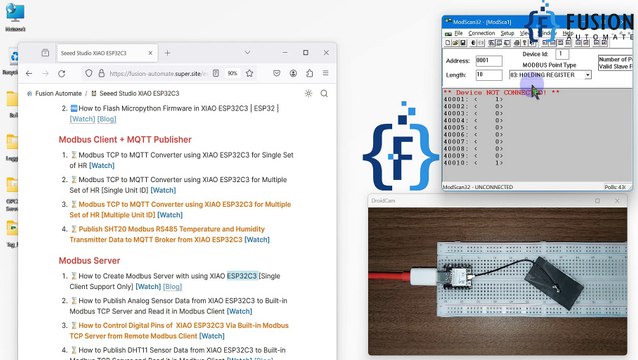Open the Firefox View icon
Screen dimensions: 638x360
point(45,53)
